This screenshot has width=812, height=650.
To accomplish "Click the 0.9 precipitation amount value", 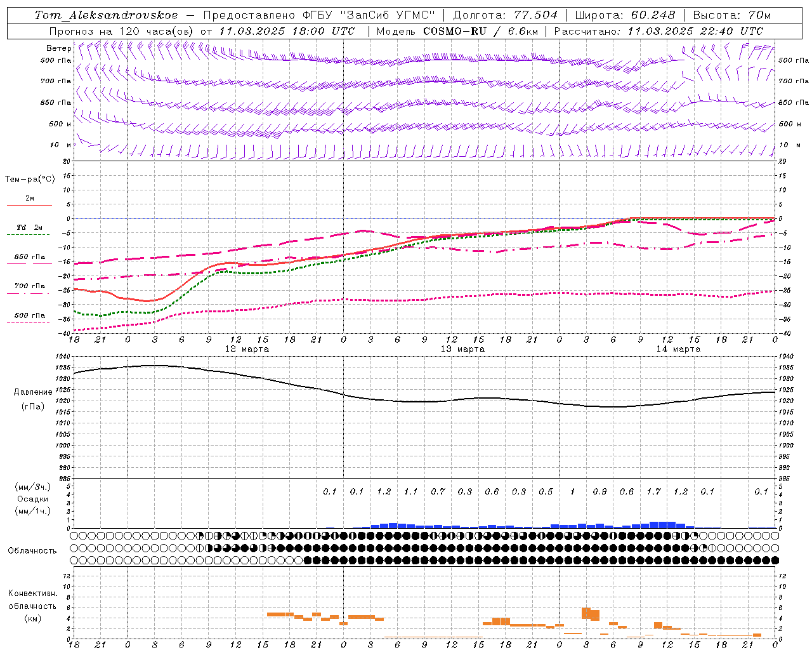I will click(599, 492).
